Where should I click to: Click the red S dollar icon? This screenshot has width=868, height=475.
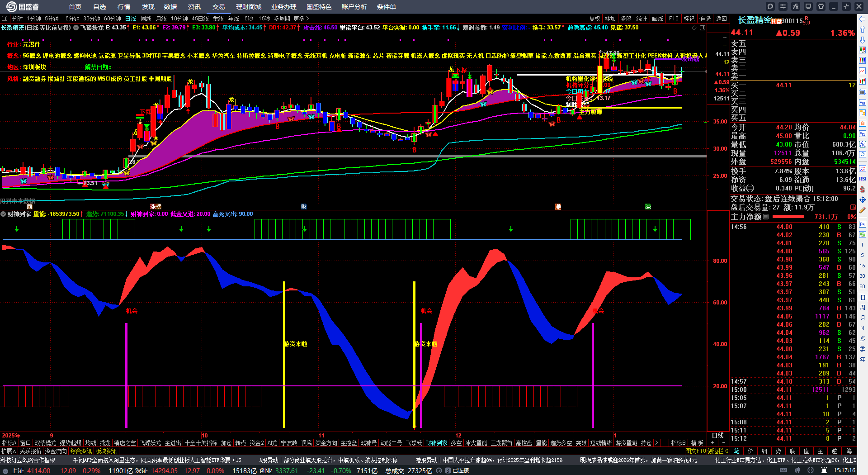[x=863, y=189]
